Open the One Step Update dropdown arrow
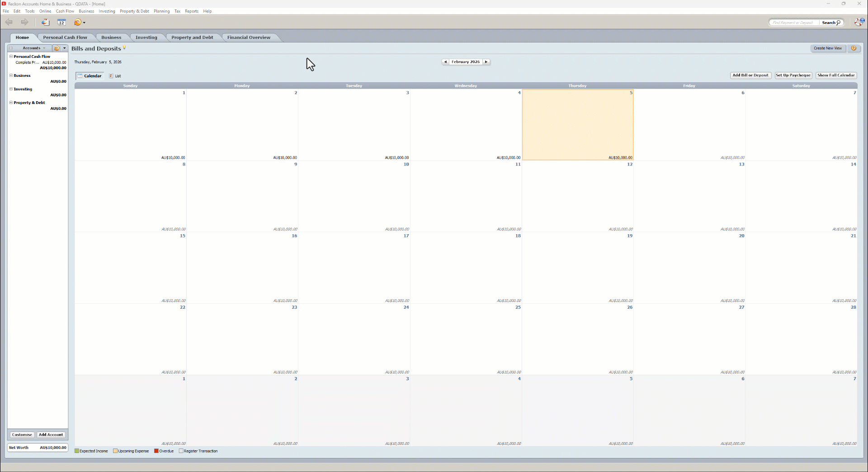Image resolution: width=868 pixels, height=472 pixels. [x=85, y=22]
